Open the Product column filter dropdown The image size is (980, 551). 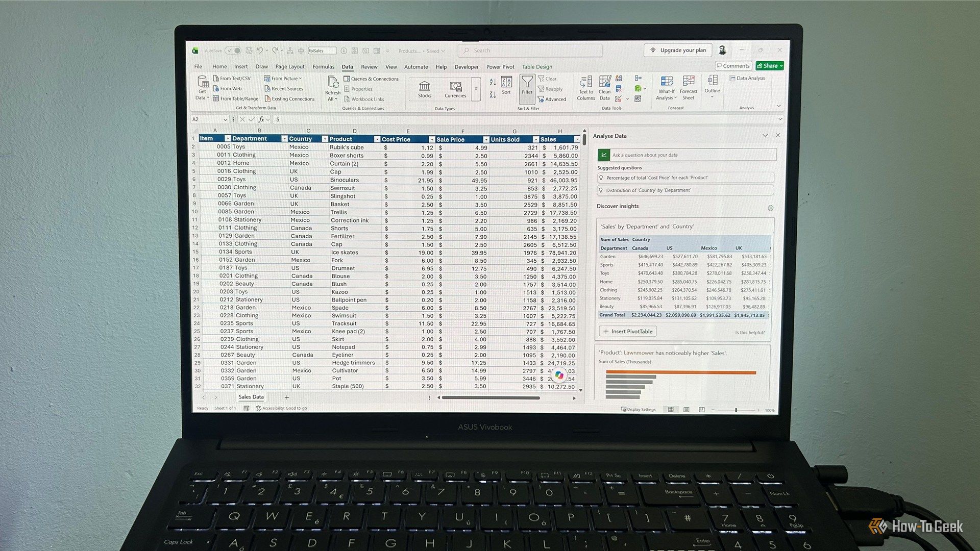377,139
